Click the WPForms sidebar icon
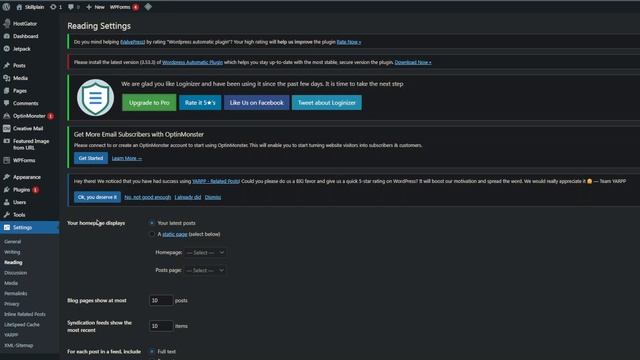This screenshot has height=360, width=640. [7, 160]
